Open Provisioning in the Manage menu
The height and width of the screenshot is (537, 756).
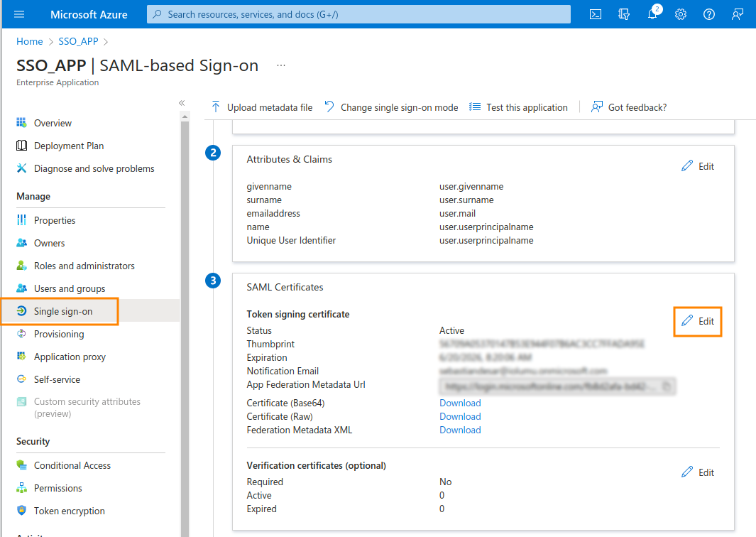[59, 334]
